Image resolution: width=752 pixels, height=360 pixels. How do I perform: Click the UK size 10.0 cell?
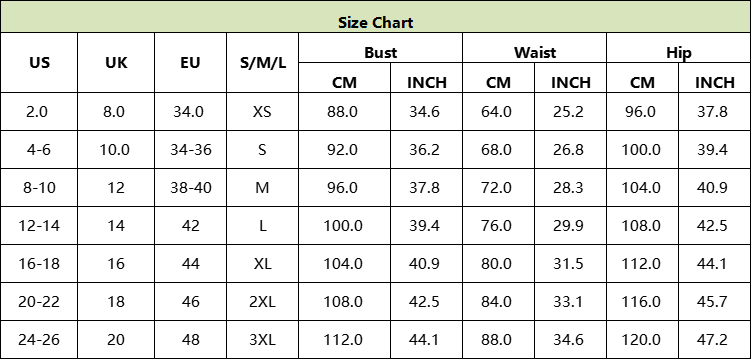[116, 150]
